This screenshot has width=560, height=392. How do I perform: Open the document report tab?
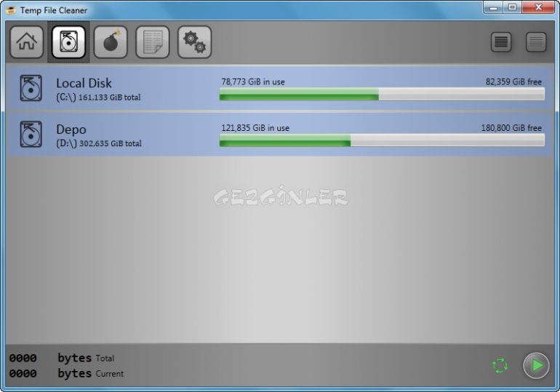(153, 41)
